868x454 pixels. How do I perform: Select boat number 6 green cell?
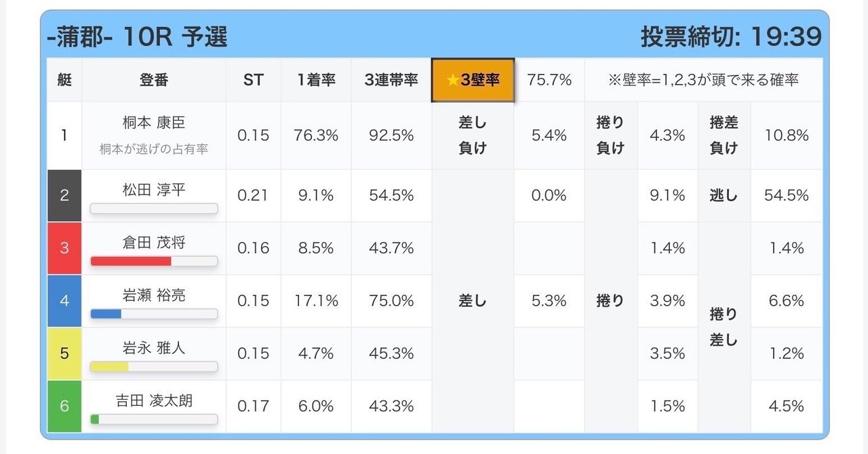point(64,406)
